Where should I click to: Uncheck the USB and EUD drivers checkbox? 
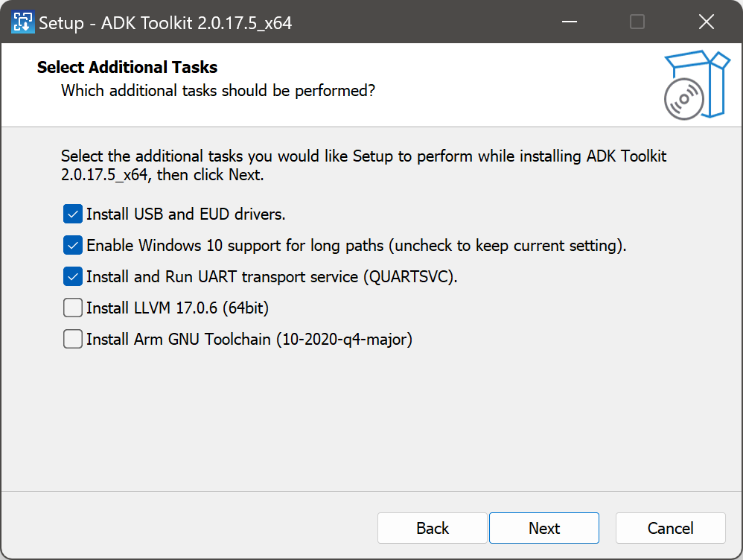[73, 214]
